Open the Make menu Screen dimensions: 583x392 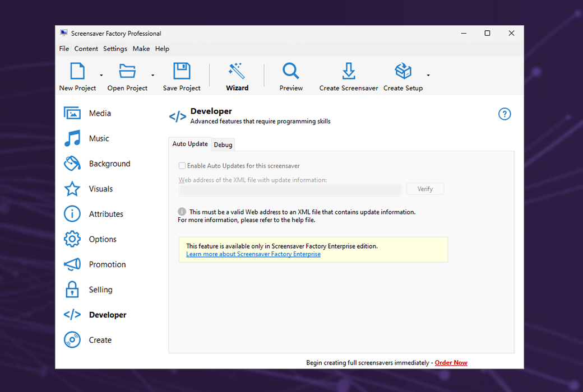141,49
